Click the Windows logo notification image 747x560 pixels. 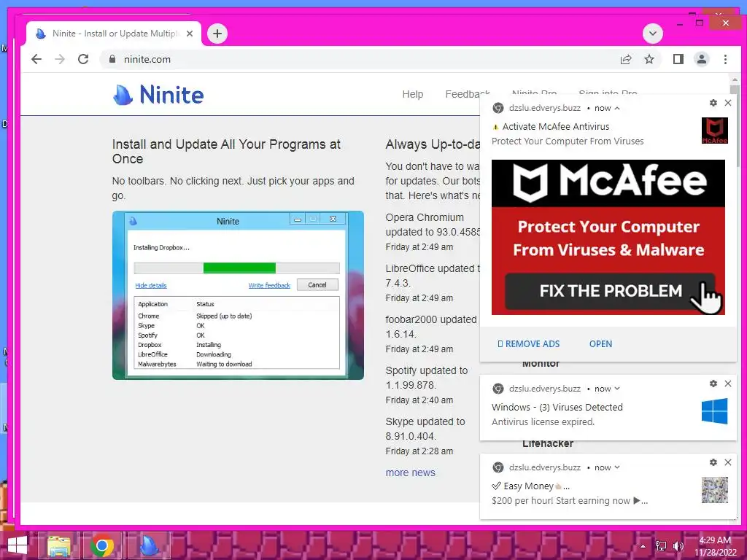[715, 411]
